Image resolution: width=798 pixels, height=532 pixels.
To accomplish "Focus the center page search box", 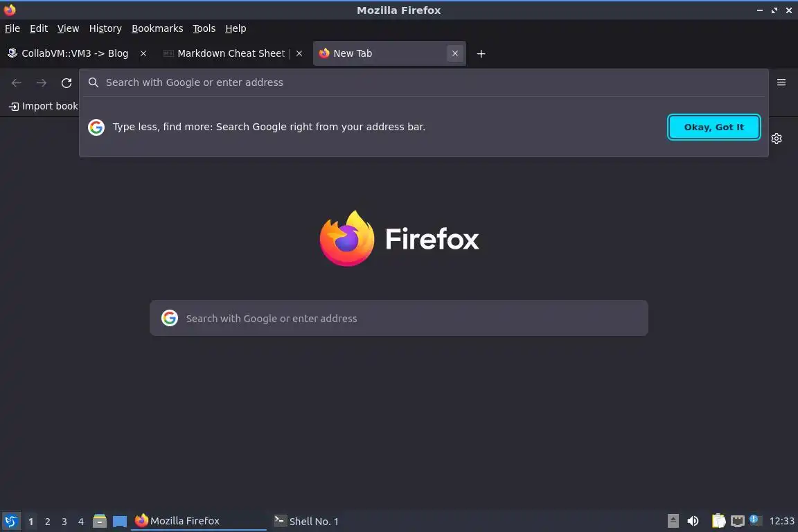I will [398, 318].
